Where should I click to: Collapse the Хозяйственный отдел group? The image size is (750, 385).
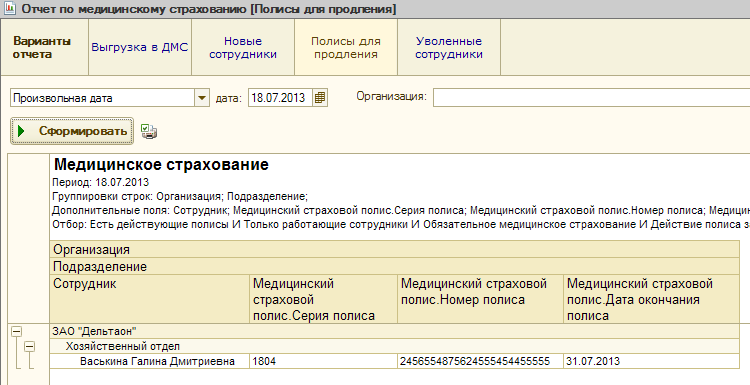30,346
